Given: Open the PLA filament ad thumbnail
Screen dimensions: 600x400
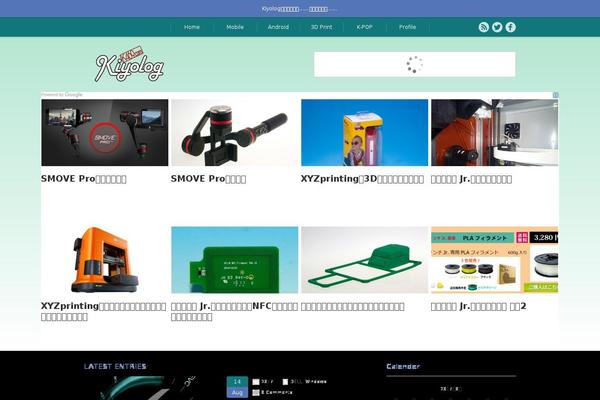Looking at the screenshot, I should 494,260.
